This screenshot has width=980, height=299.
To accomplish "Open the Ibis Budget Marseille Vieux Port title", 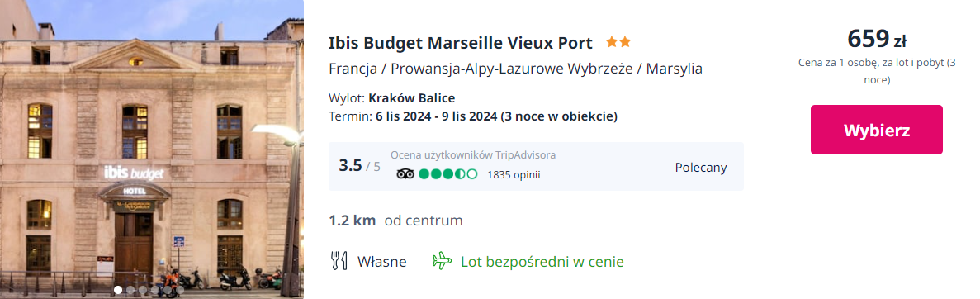I will tap(461, 43).
